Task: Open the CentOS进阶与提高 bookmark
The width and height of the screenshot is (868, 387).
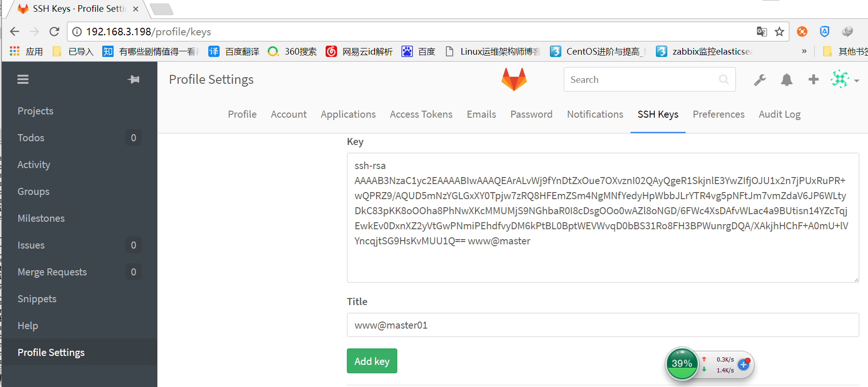Action: pyautogui.click(x=598, y=51)
